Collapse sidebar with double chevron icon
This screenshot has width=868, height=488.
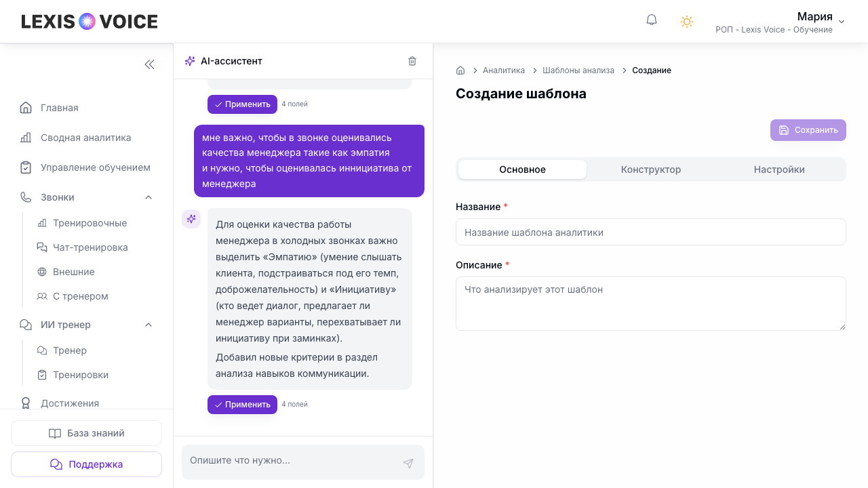[149, 64]
